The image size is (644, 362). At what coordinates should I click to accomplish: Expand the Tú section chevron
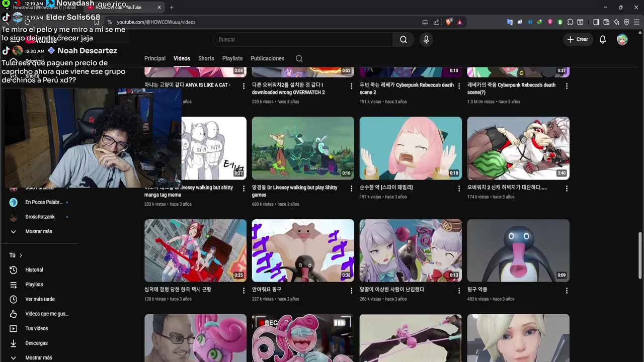[21, 255]
